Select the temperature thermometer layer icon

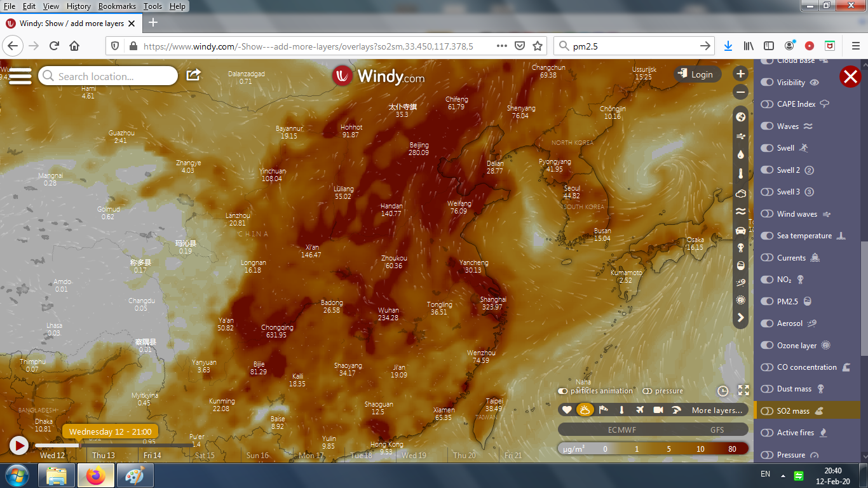(x=740, y=173)
